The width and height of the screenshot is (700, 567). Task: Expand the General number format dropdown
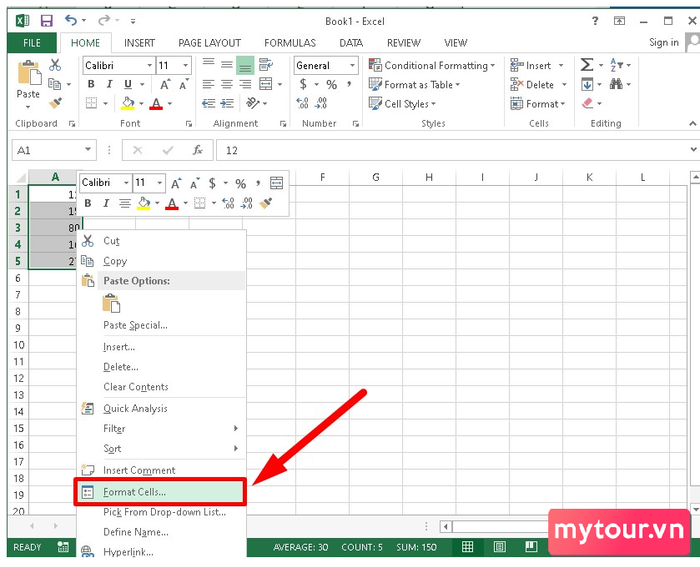point(352,66)
